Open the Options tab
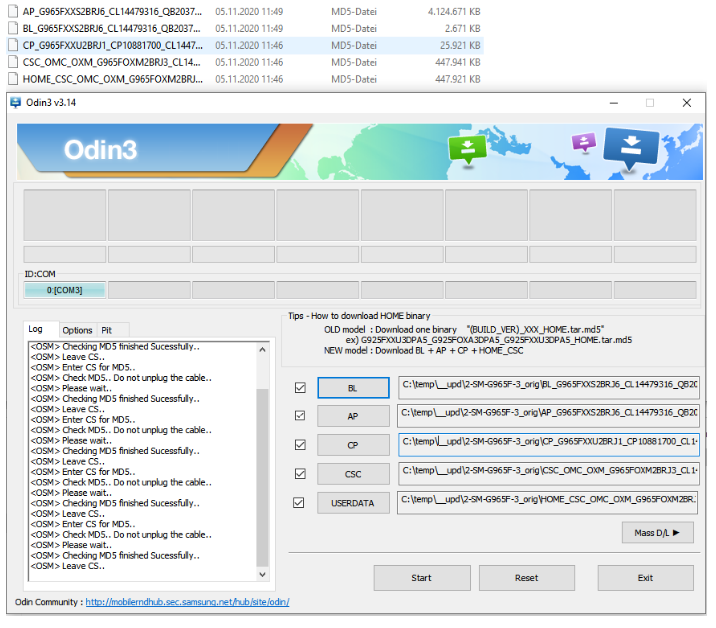The image size is (716, 628). click(77, 330)
